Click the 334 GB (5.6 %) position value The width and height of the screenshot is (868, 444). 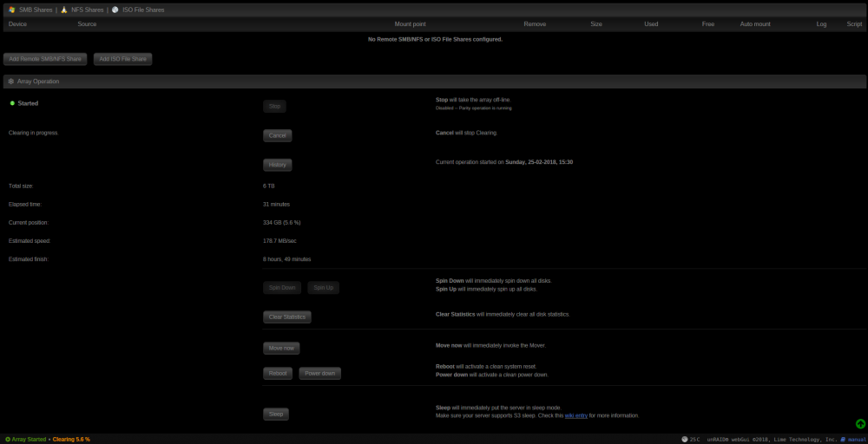coord(282,223)
